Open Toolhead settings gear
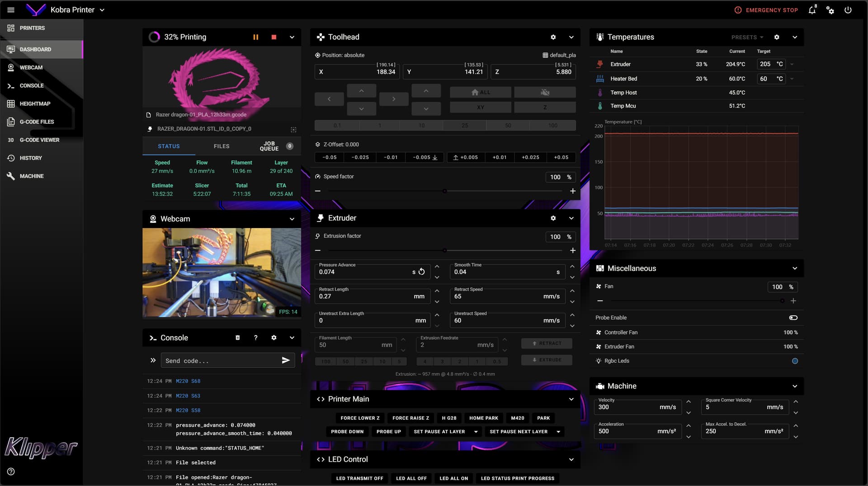Viewport: 868px width, 486px height. click(x=553, y=37)
